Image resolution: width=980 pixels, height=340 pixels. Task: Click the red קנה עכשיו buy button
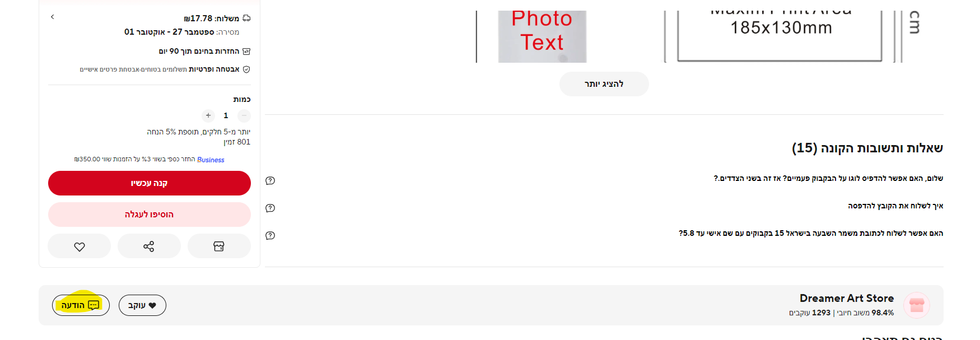pos(150,183)
